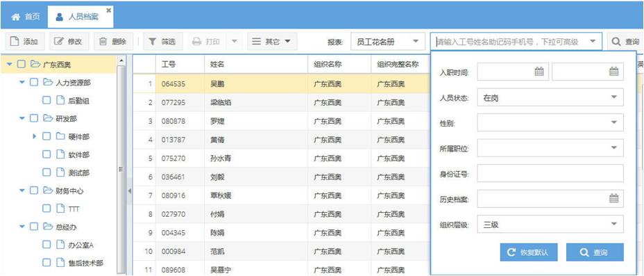Toggle checkbox for TTT
The width and height of the screenshot is (644, 276).
coord(46,209)
